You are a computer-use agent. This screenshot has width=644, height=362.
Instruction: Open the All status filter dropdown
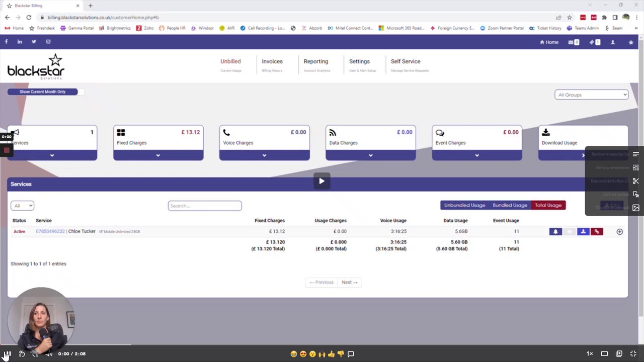[x=22, y=206]
